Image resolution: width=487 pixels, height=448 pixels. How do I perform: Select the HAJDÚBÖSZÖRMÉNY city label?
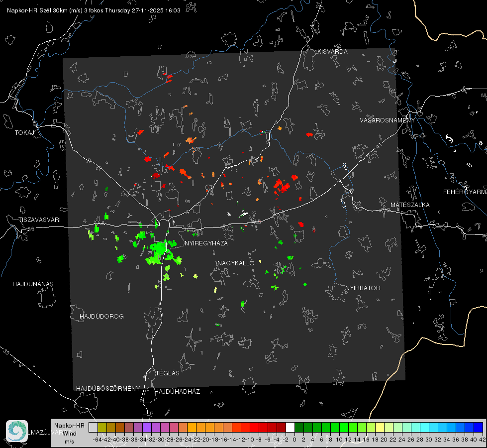click(108, 389)
